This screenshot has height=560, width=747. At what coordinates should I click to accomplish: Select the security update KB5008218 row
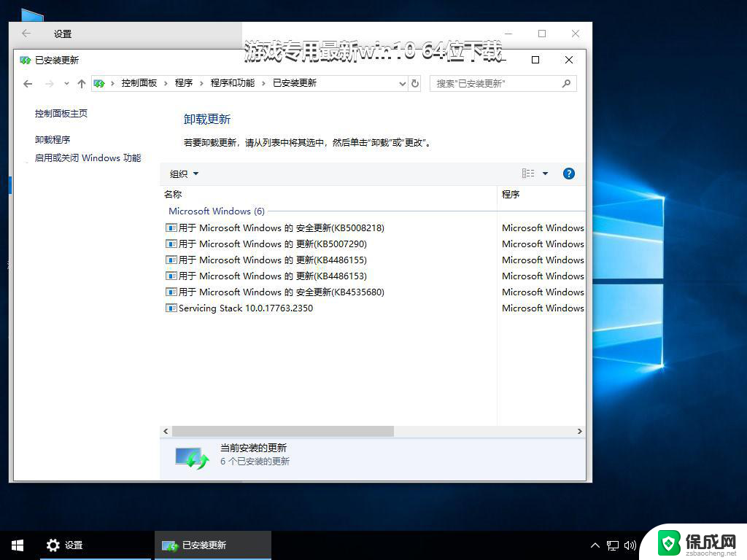click(x=374, y=228)
